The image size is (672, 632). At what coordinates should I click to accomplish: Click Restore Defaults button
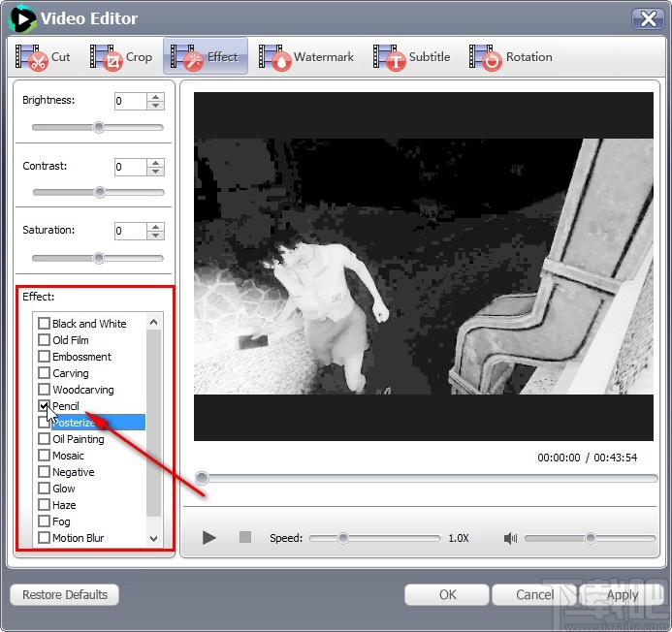(65, 595)
